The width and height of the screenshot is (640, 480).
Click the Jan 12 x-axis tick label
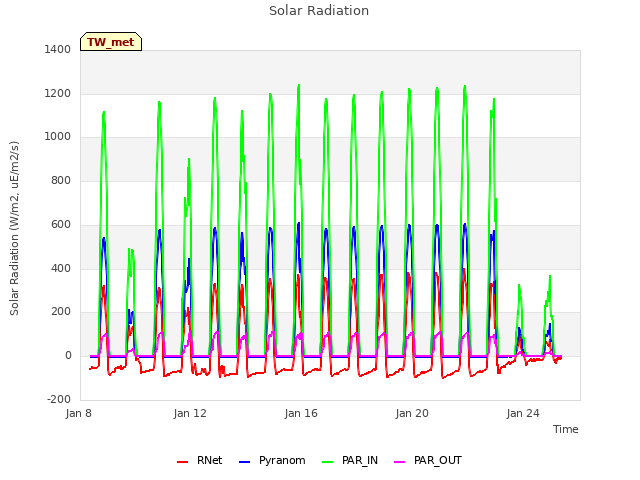click(x=190, y=413)
